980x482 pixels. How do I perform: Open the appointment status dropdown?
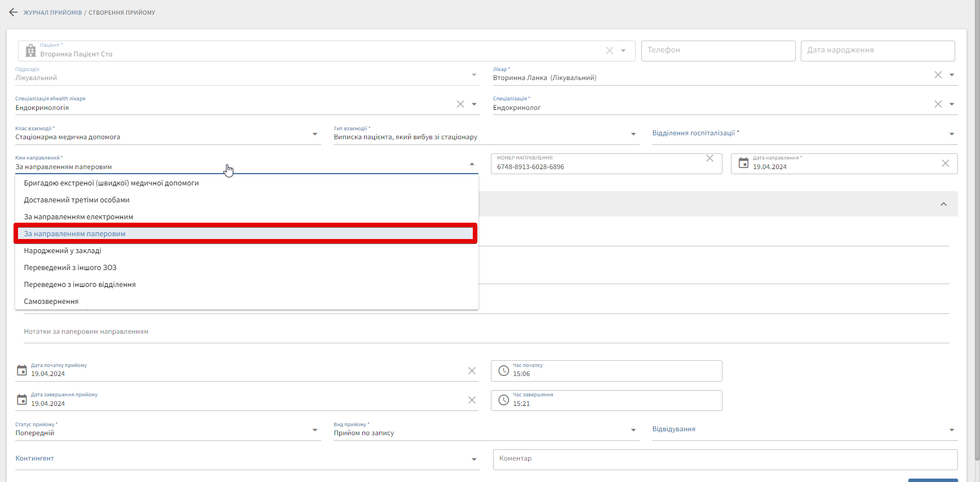click(314, 430)
